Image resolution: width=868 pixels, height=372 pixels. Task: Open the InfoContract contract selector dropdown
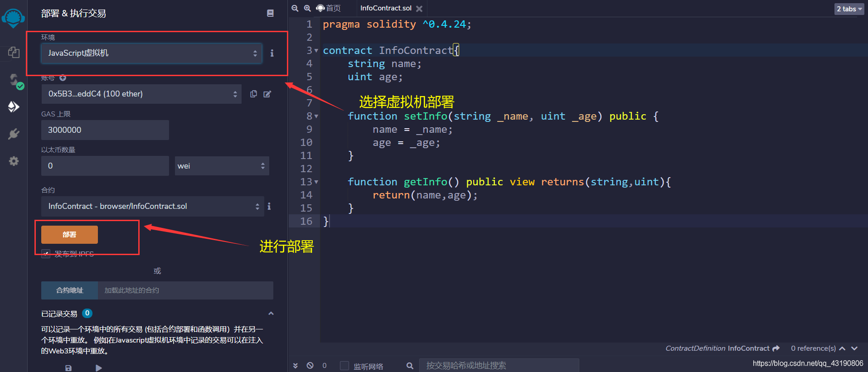[153, 206]
